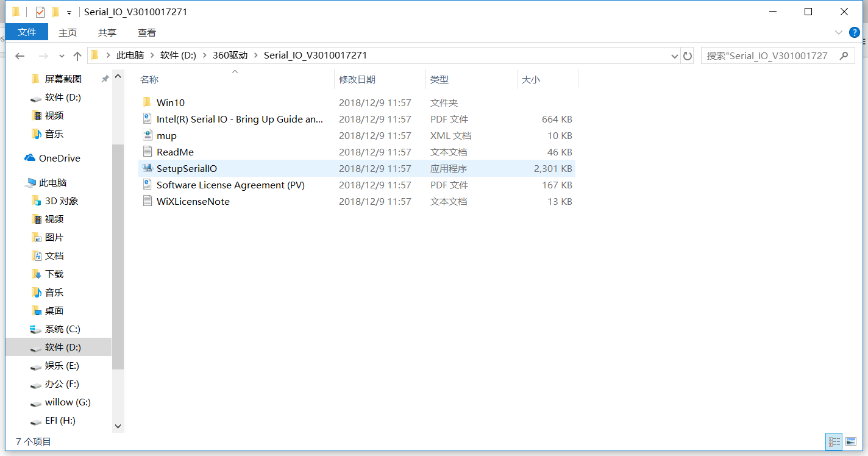Refresh the current folder view
The image size is (868, 456).
pyautogui.click(x=688, y=55)
